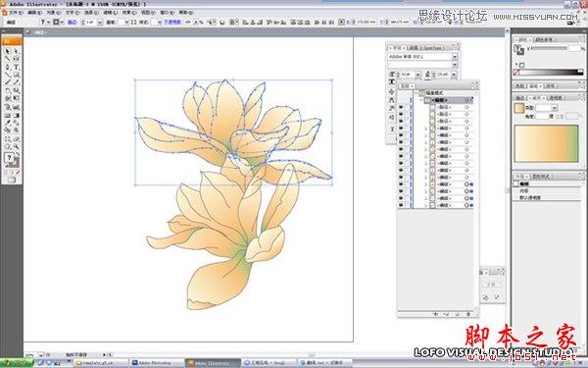Click the blue 描边 (Stroke) link in control bar
588x368 pixels.
tap(72, 23)
